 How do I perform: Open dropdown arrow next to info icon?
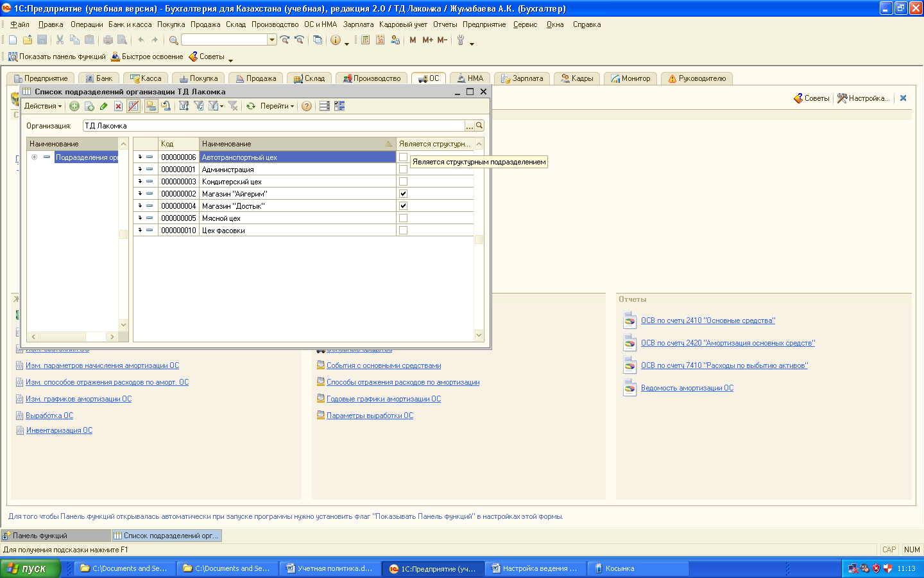[x=346, y=44]
